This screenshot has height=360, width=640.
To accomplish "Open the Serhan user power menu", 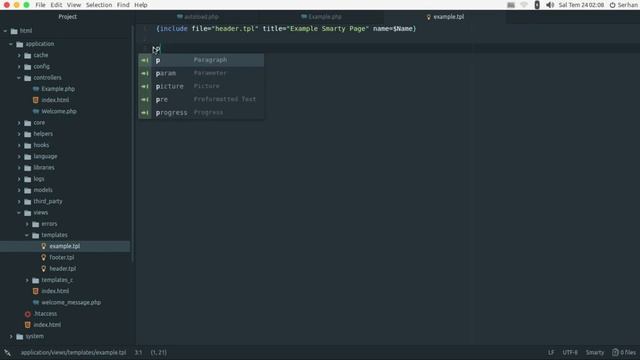I will tap(623, 5).
